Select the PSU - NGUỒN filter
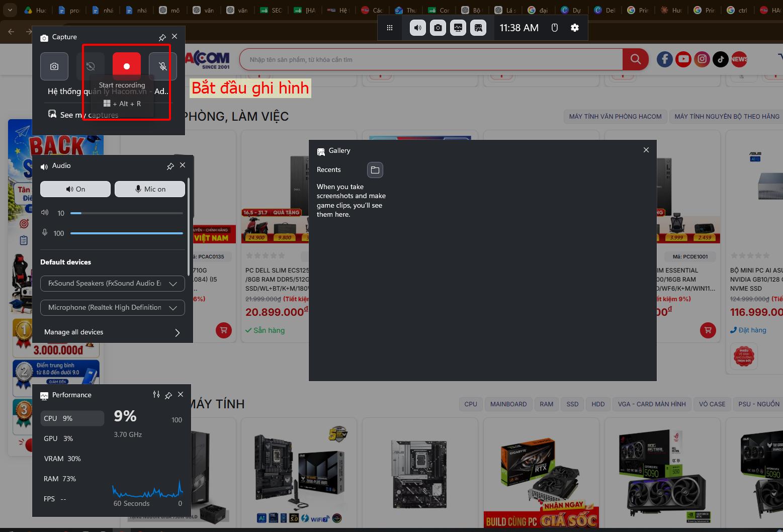This screenshot has height=532, width=783. 758,404
